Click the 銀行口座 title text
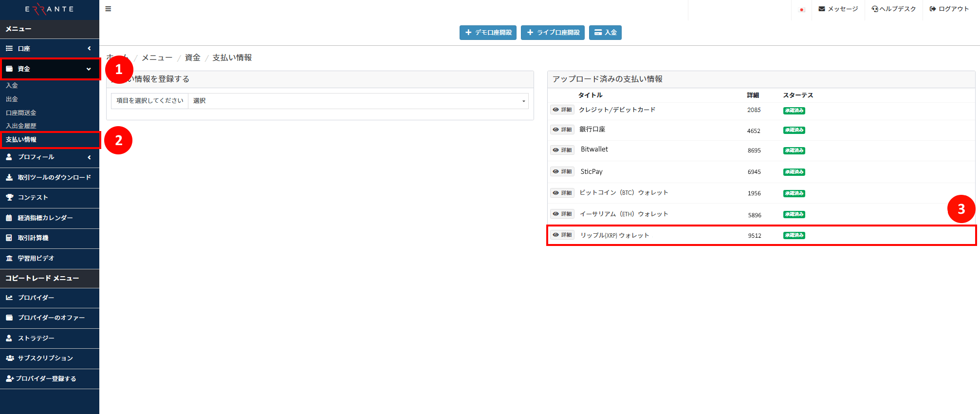The width and height of the screenshot is (980, 414). click(x=592, y=129)
